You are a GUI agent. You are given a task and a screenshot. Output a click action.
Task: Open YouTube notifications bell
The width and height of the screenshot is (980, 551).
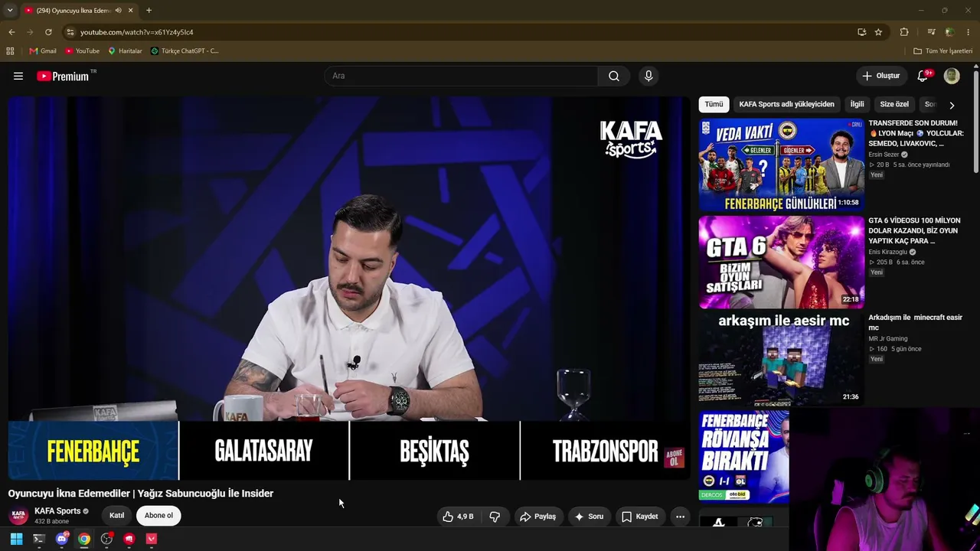tap(923, 76)
